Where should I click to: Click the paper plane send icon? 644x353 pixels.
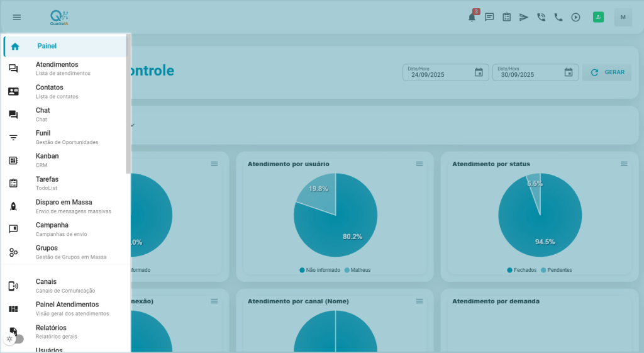[523, 17]
